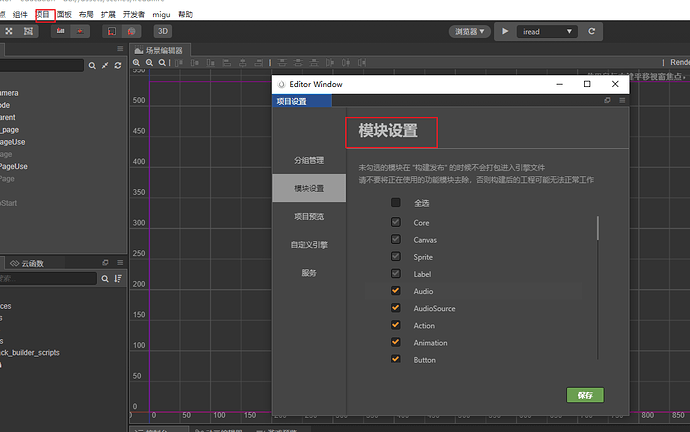Save module settings with the 保存 button
This screenshot has height=432, width=690.
click(x=585, y=395)
